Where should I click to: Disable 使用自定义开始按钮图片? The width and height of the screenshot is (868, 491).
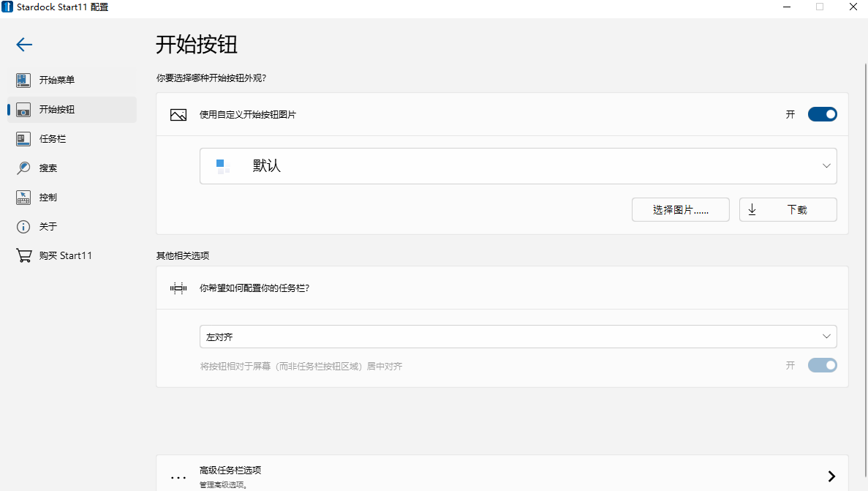coord(822,113)
